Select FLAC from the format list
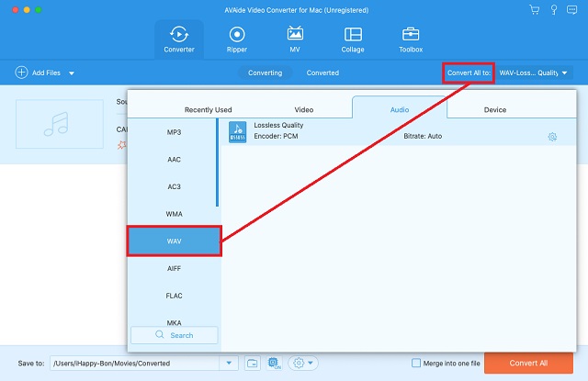The image size is (588, 381). (x=174, y=296)
